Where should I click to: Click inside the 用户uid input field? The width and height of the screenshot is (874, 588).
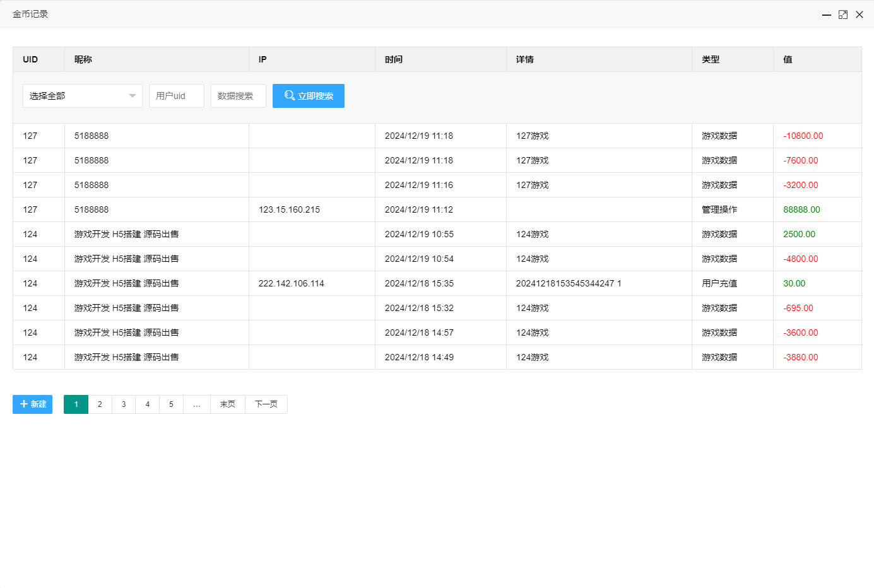[176, 95]
